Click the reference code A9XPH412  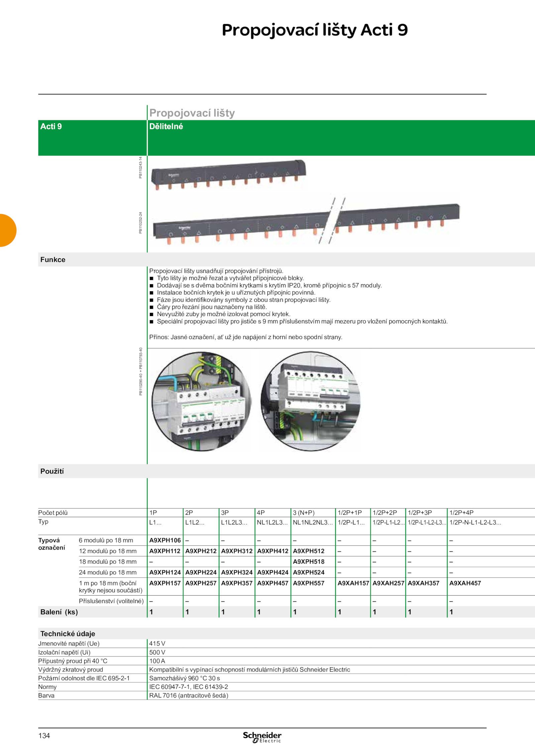273,551
